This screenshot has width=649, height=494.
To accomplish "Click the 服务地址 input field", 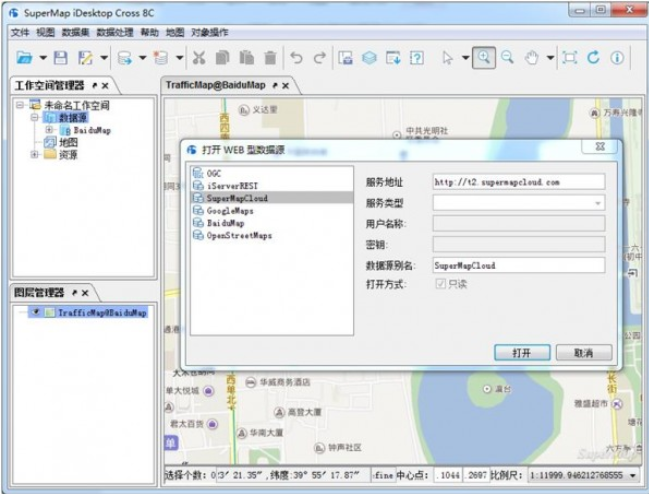I will tap(518, 182).
